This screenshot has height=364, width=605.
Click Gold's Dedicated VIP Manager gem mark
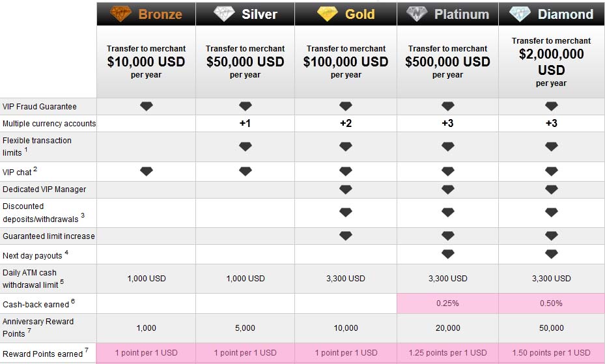pyautogui.click(x=346, y=189)
